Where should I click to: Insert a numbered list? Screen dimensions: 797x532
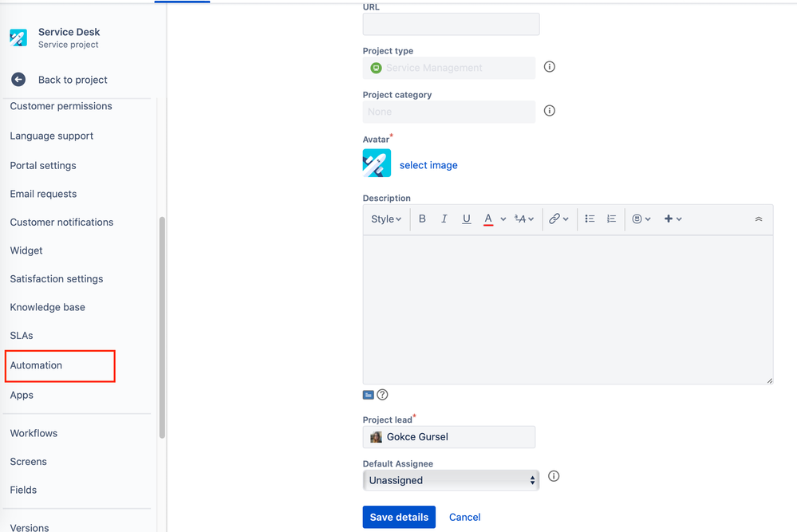(611, 219)
